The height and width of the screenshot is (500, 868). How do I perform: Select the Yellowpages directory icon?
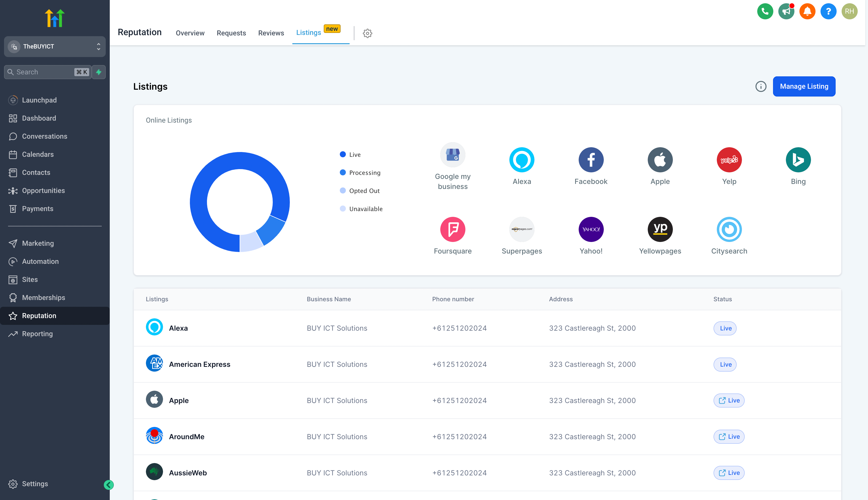(x=660, y=229)
